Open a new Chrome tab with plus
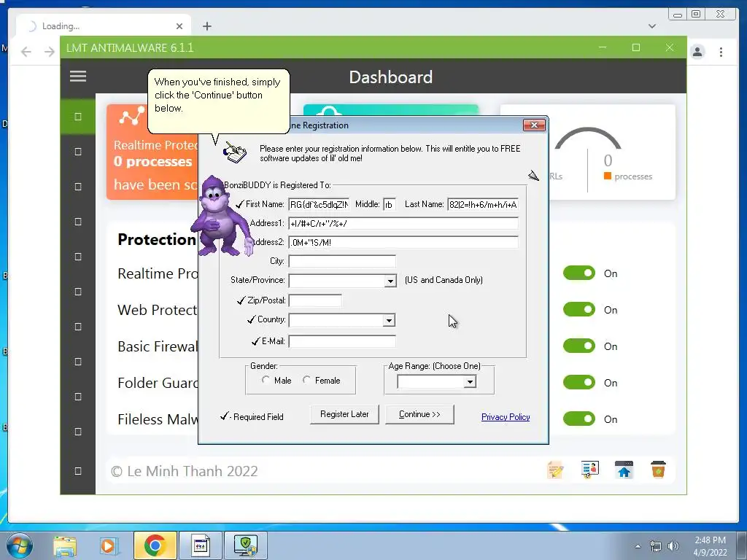The width and height of the screenshot is (747, 560). pyautogui.click(x=206, y=26)
